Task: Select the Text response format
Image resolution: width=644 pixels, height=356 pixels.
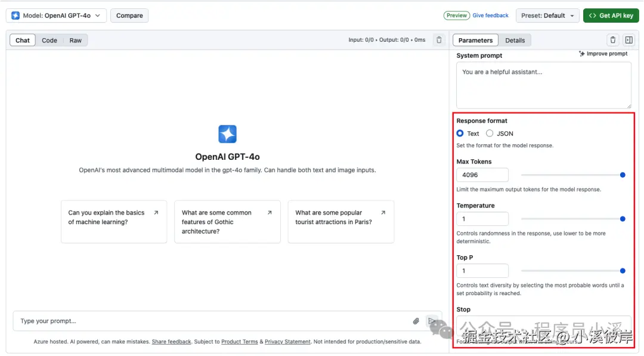Action: [x=460, y=134]
